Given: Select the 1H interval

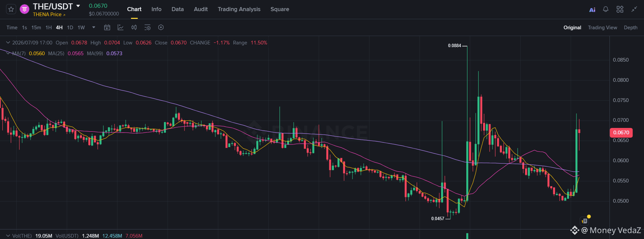Looking at the screenshot, I should pyautogui.click(x=48, y=28).
